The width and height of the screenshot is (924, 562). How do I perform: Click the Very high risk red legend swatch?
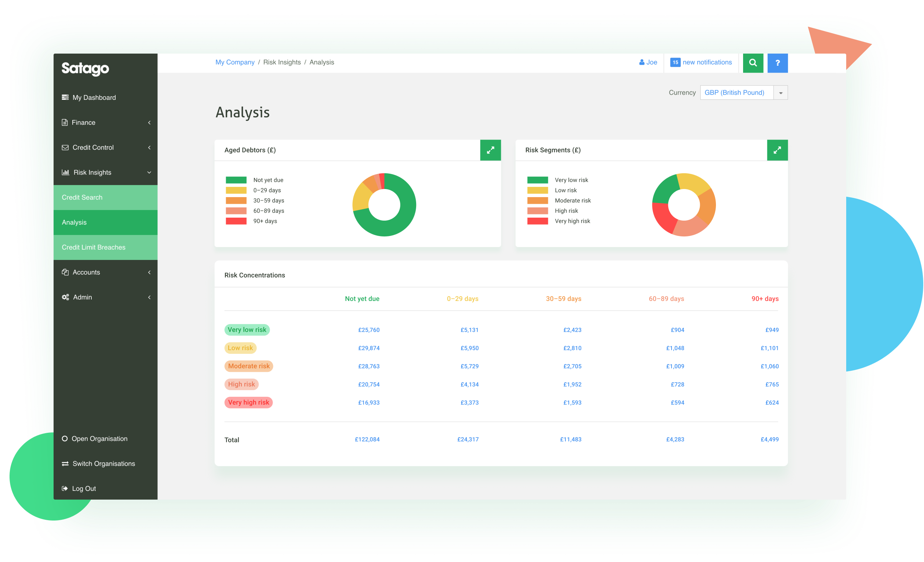pyautogui.click(x=537, y=221)
